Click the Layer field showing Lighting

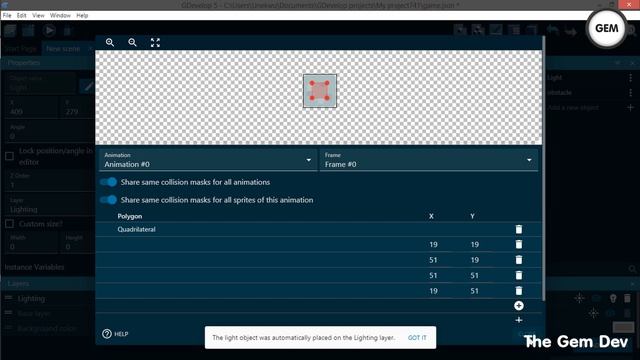point(48,205)
